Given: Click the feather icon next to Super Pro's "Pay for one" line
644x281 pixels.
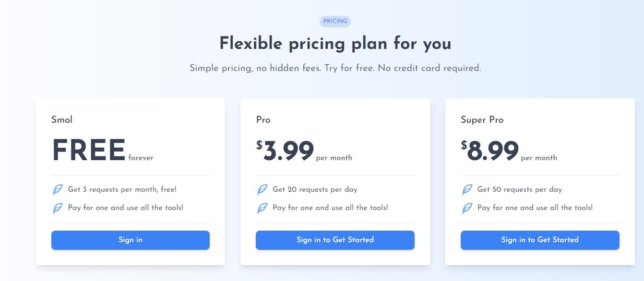Looking at the screenshot, I should [x=467, y=208].
